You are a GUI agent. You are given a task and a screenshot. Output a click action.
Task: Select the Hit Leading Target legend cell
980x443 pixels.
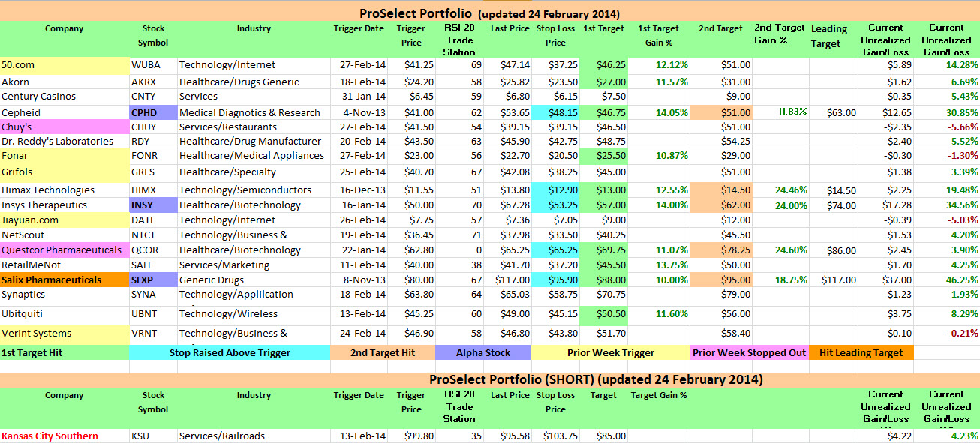point(861,352)
